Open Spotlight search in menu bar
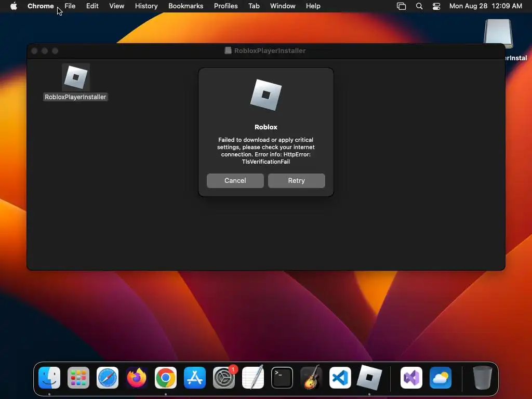Image resolution: width=532 pixels, height=399 pixels. [419, 6]
